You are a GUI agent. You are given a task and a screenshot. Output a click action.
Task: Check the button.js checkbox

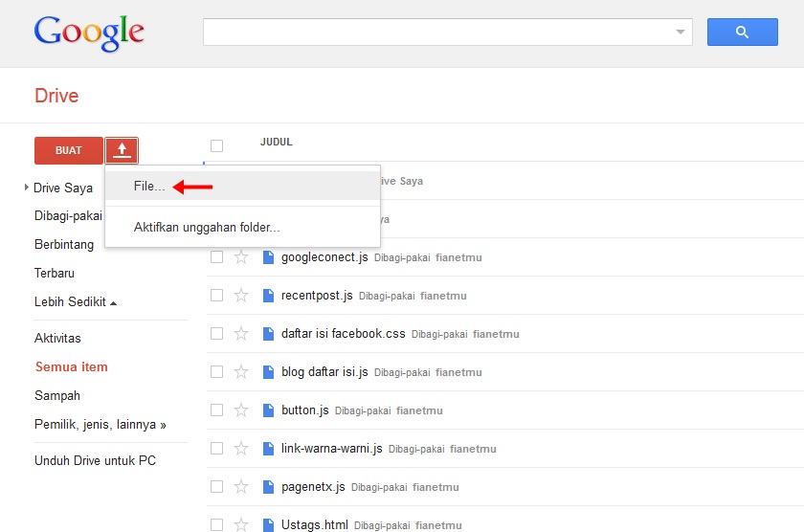pos(217,410)
